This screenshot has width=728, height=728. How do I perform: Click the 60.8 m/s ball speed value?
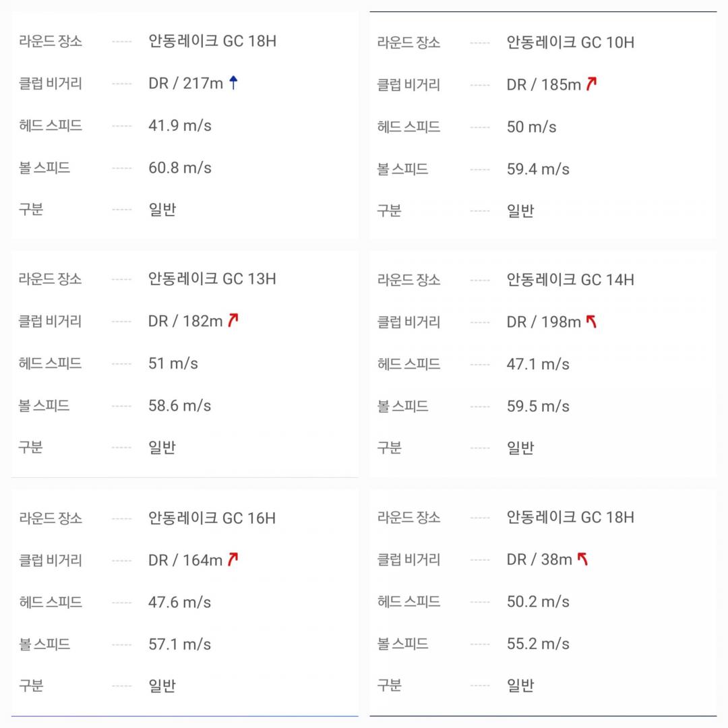coord(180,167)
